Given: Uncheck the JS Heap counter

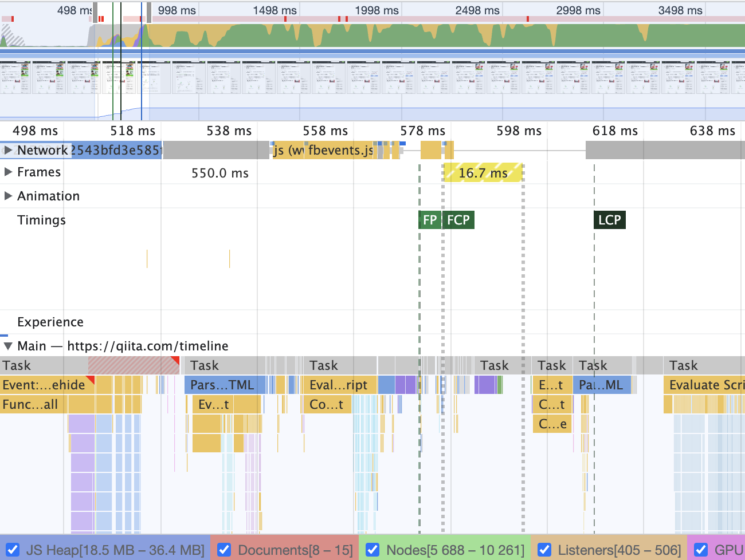Looking at the screenshot, I should 14,549.
